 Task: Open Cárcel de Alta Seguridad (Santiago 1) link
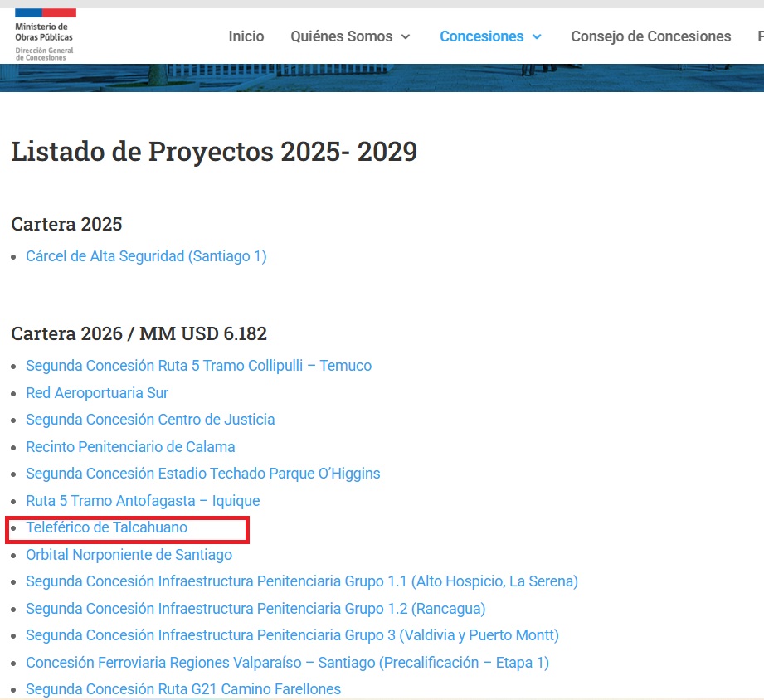tap(146, 256)
